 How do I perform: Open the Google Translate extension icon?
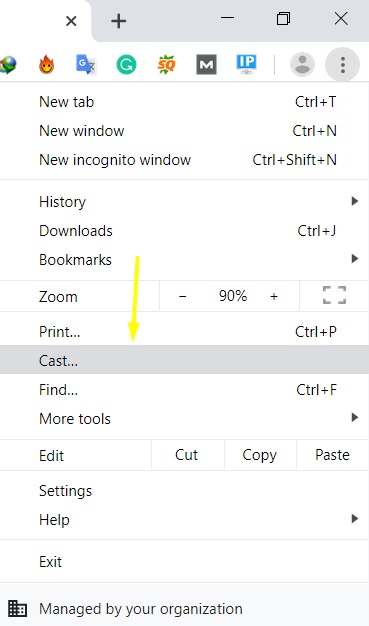[86, 64]
